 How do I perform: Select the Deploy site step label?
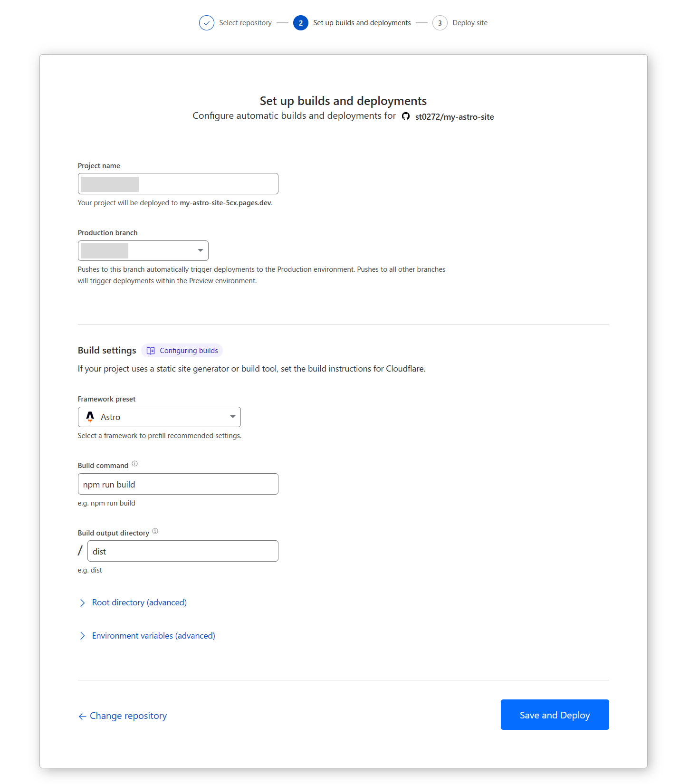tap(470, 23)
